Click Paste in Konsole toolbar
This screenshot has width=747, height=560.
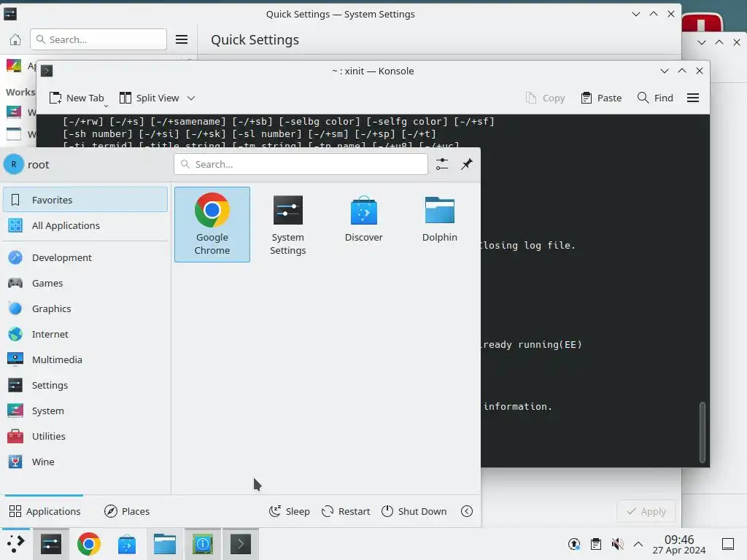pyautogui.click(x=601, y=98)
